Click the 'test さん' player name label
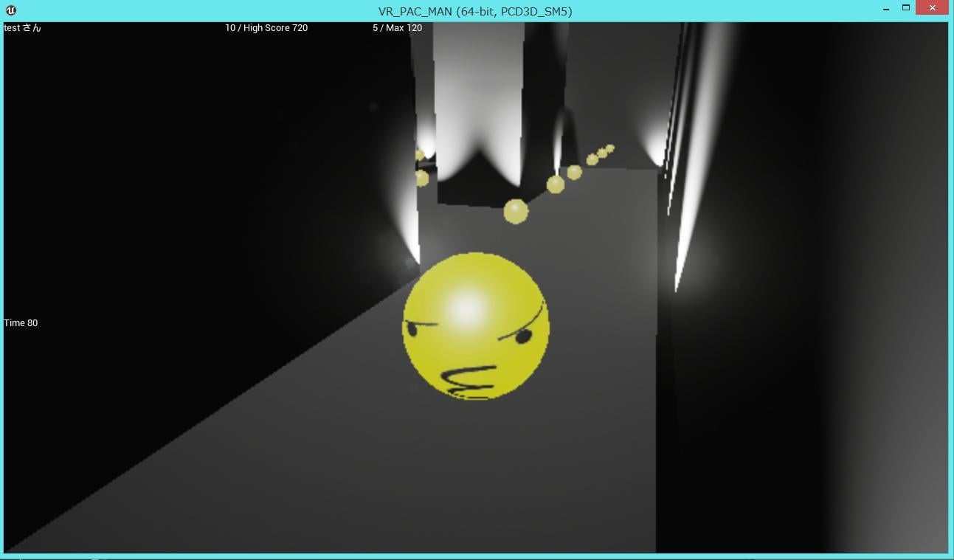 (x=22, y=28)
